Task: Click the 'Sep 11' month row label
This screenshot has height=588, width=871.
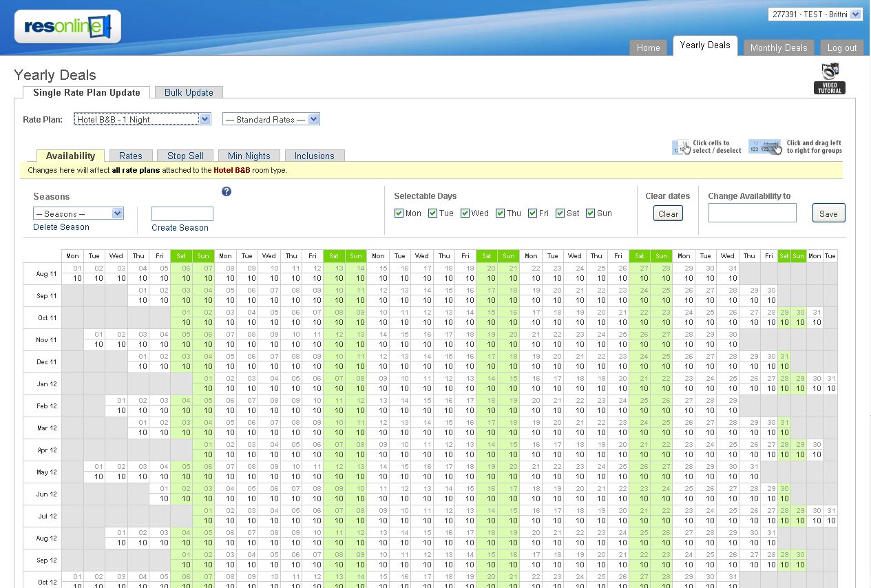Action: coord(47,295)
